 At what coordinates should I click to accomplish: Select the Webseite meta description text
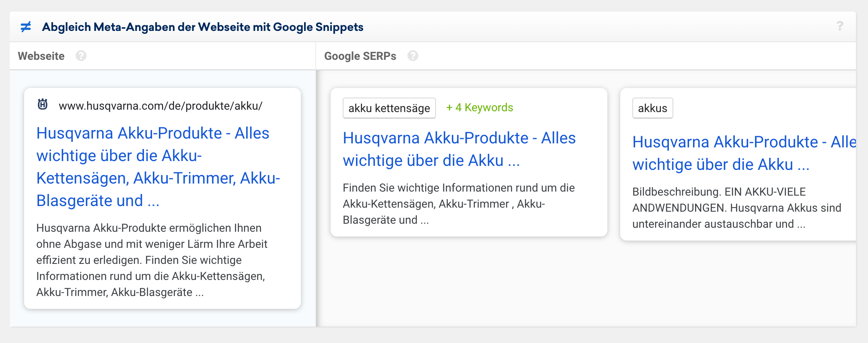pyautogui.click(x=152, y=260)
